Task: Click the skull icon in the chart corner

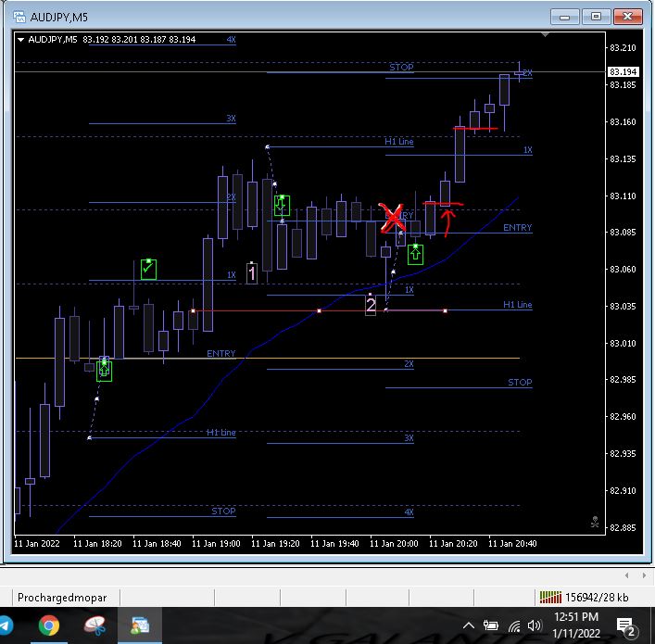Action: [595, 522]
